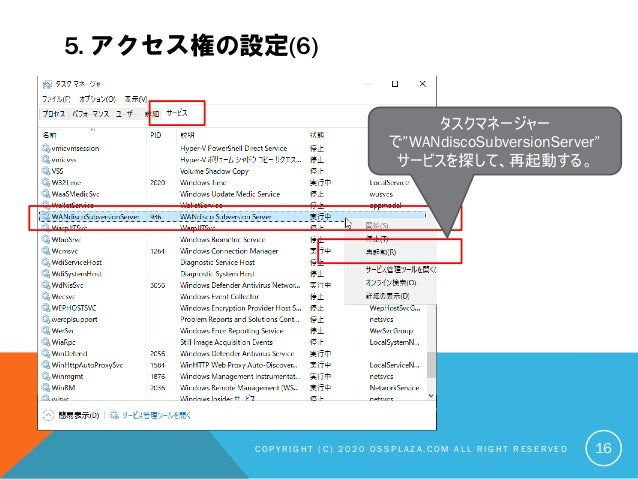Image resolution: width=638 pixels, height=479 pixels.
Task: Close the Task Manager window
Action: tap(422, 84)
